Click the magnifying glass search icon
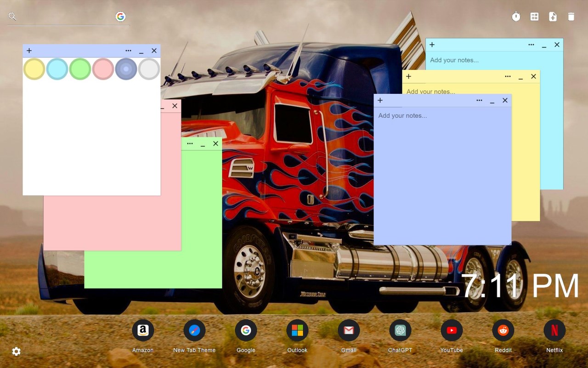588x368 pixels. [12, 17]
